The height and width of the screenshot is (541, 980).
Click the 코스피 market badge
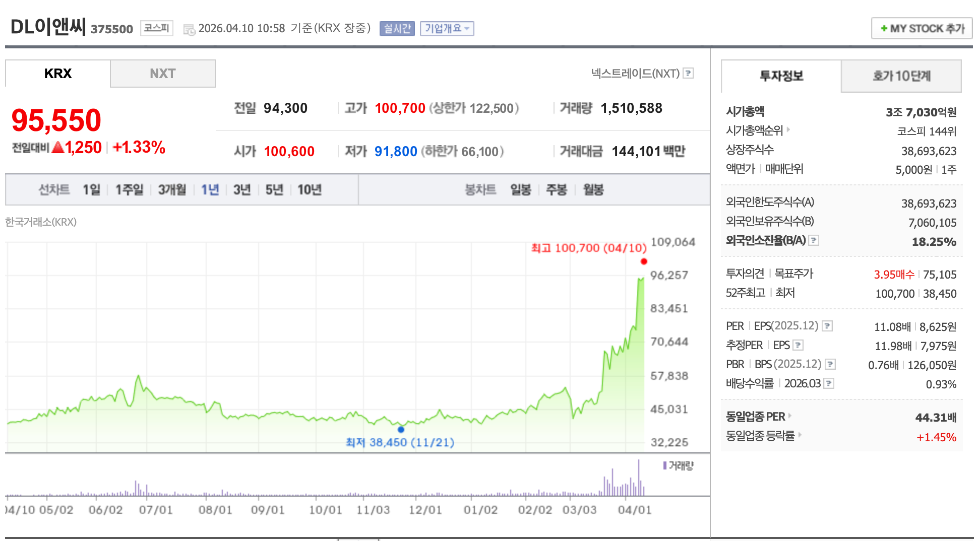[156, 28]
